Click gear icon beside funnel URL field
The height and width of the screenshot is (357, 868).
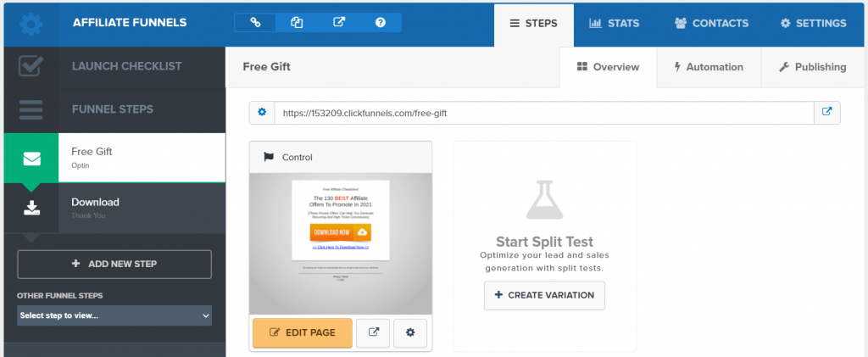pos(262,113)
